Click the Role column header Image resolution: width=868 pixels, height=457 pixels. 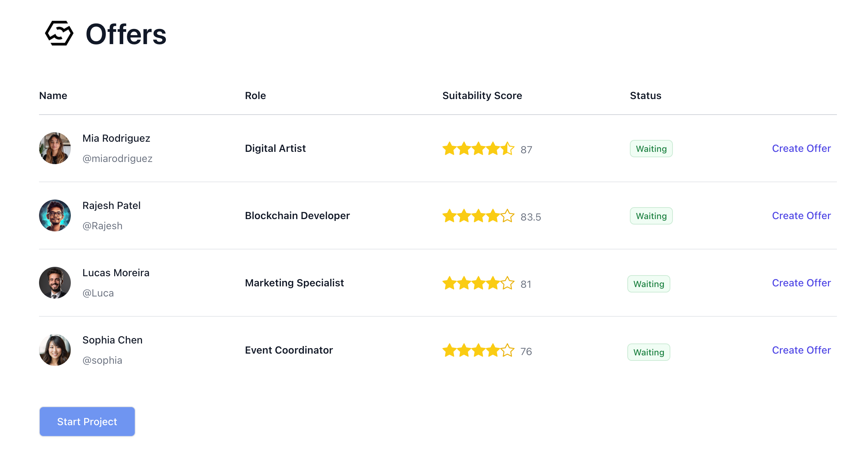click(255, 95)
